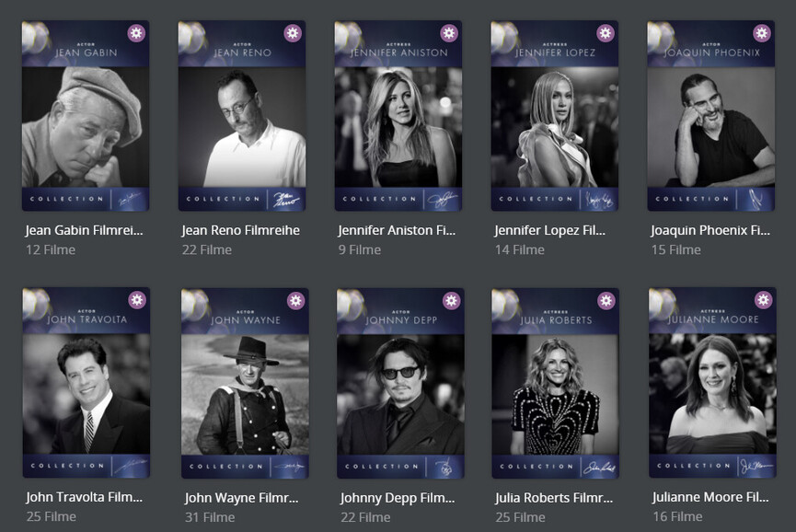Open the gear badge on Julia Roberts poster
This screenshot has height=532, width=796.
click(x=606, y=301)
